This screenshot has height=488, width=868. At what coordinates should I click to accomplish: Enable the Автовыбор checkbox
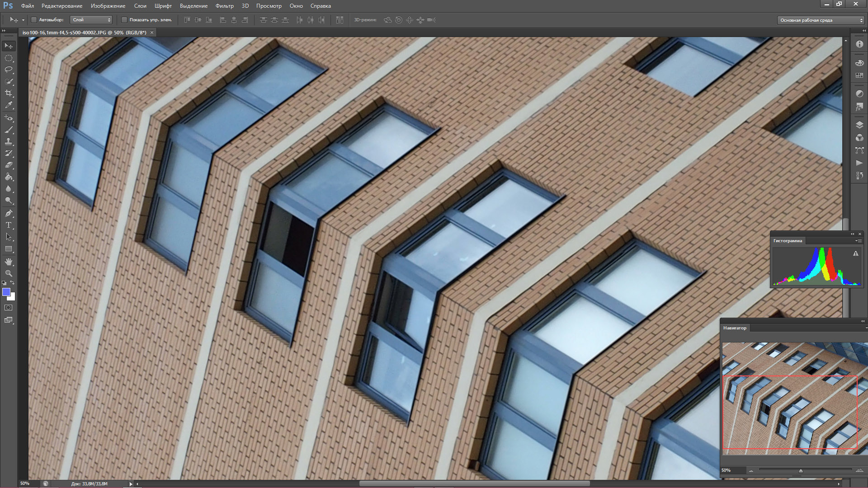(x=34, y=20)
